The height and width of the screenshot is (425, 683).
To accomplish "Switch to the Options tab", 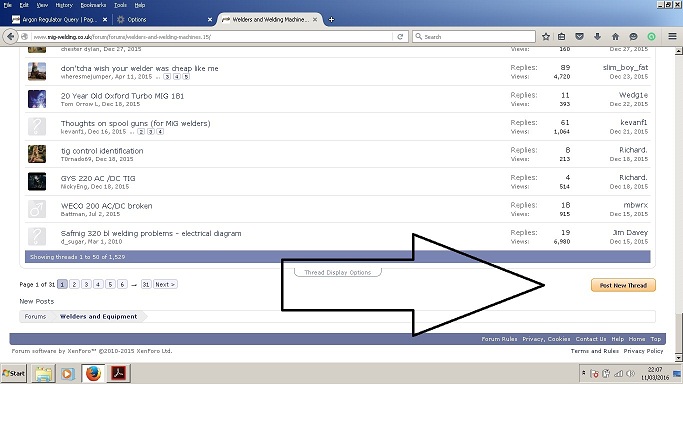I will (137, 19).
